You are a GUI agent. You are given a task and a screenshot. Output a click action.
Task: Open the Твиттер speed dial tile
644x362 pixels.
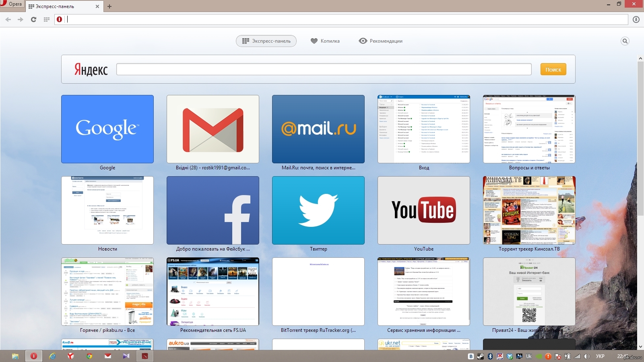coord(318,210)
